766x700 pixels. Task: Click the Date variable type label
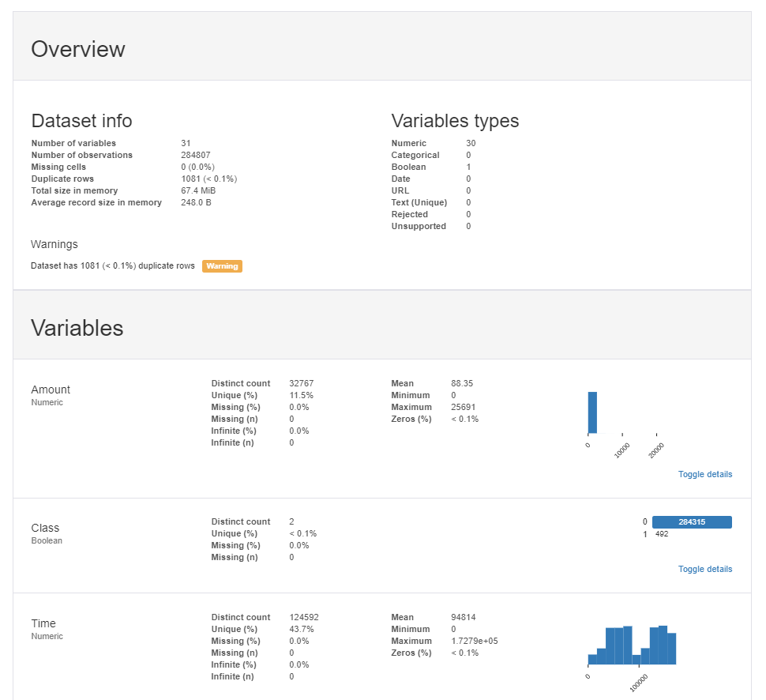(400, 179)
